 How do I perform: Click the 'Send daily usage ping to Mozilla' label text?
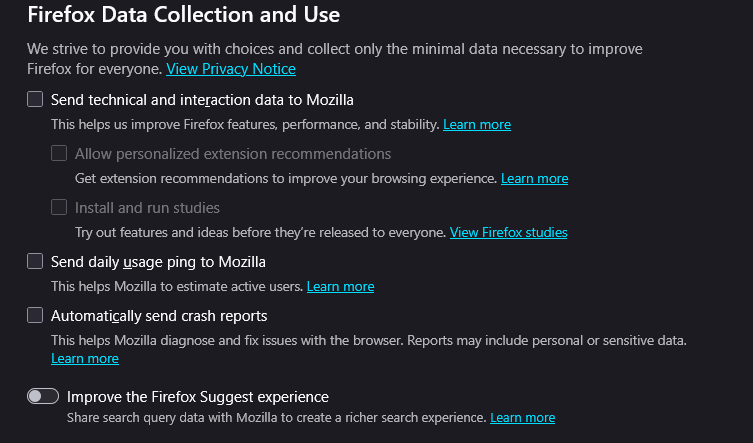(x=158, y=262)
